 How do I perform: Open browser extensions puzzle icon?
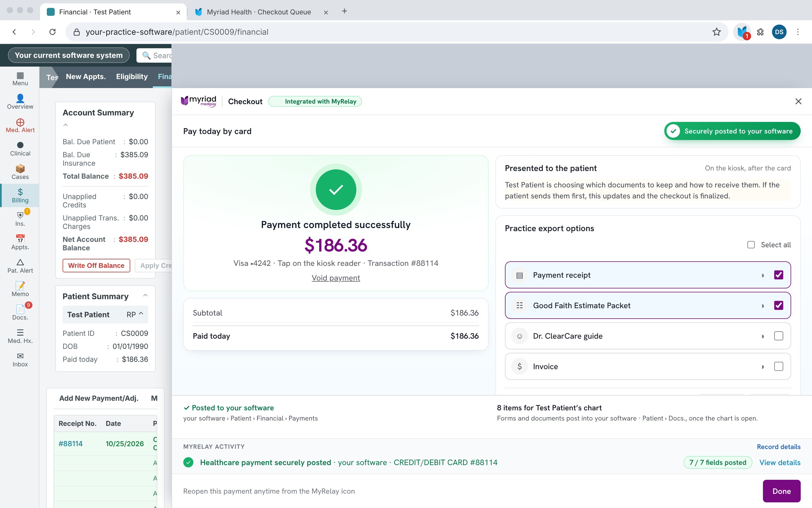point(760,32)
